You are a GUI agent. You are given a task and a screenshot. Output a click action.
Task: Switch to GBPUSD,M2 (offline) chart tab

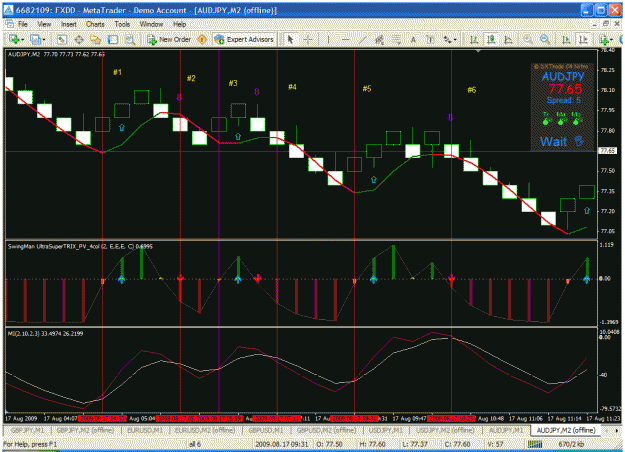point(326,431)
